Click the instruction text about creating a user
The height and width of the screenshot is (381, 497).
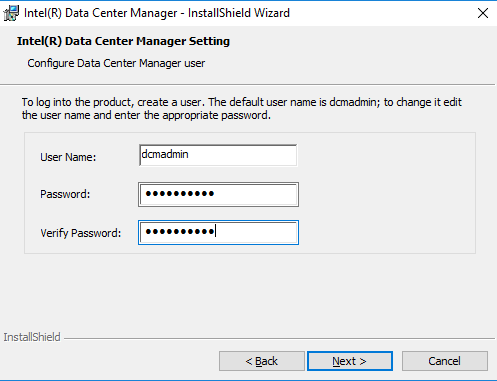241,109
